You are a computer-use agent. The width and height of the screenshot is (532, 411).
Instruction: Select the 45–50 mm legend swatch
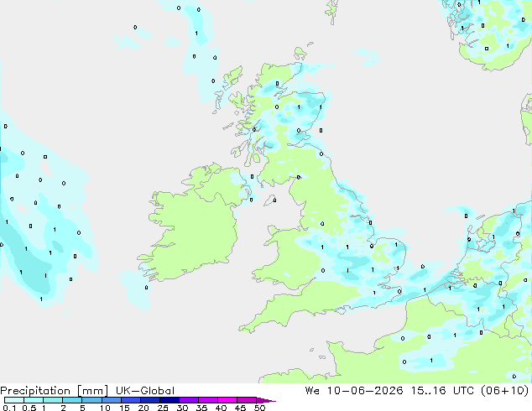tap(247, 400)
